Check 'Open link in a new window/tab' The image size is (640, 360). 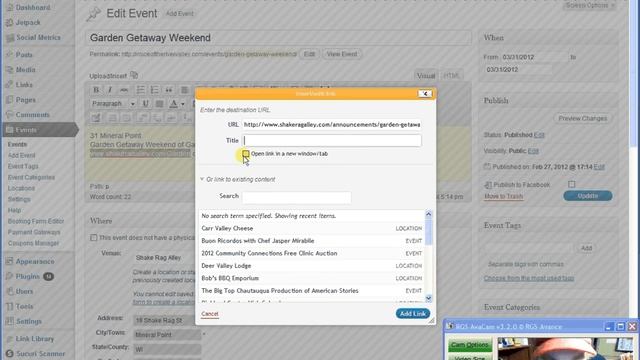click(246, 153)
